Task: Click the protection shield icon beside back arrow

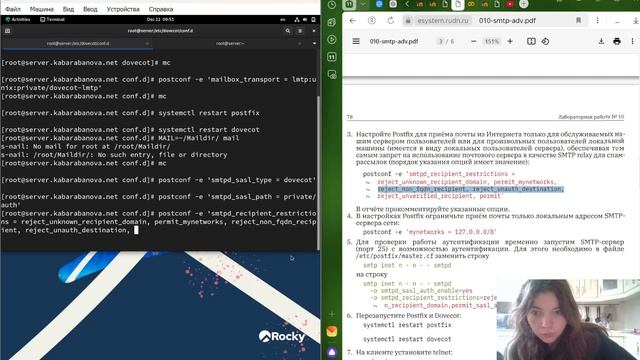Action: pyautogui.click(x=371, y=20)
